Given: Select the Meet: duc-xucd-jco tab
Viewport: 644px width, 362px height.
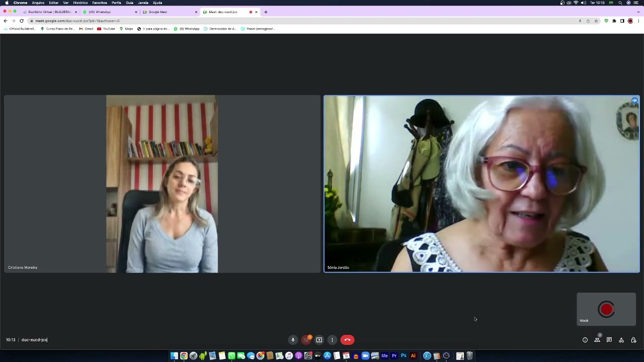Looking at the screenshot, I should click(x=230, y=12).
